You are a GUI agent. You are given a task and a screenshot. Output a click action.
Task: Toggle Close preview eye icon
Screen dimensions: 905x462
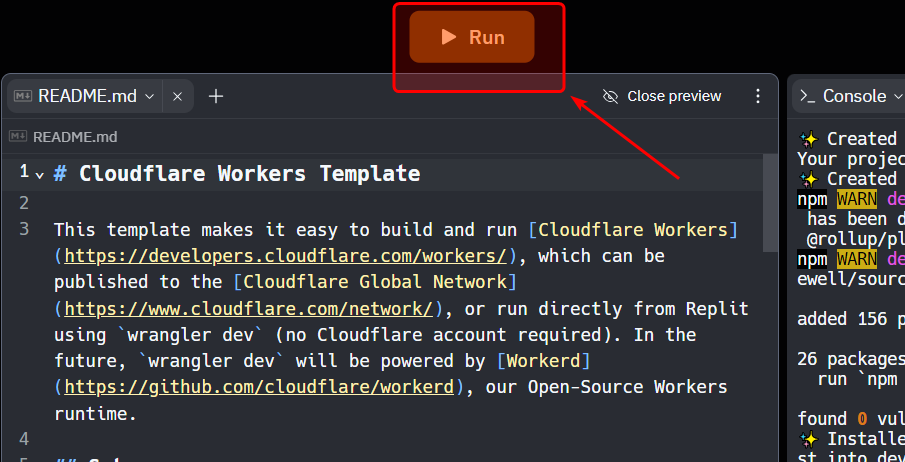pos(611,97)
